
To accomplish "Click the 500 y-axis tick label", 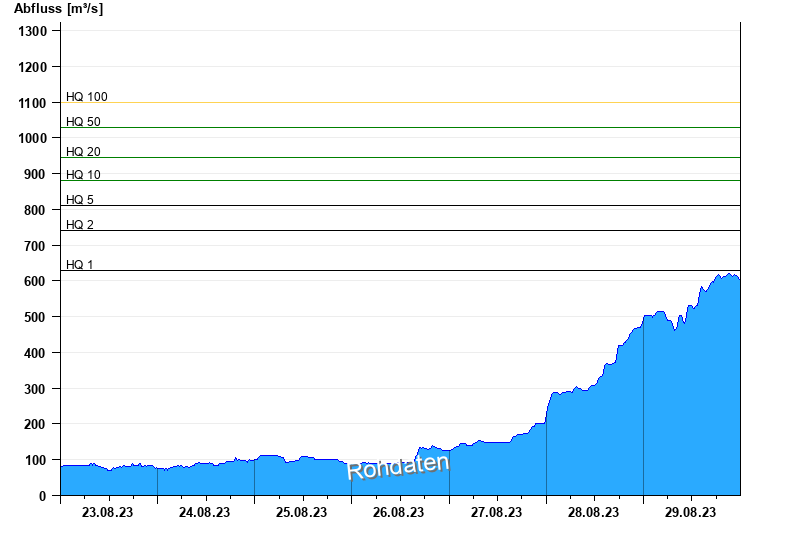I will [x=36, y=317].
